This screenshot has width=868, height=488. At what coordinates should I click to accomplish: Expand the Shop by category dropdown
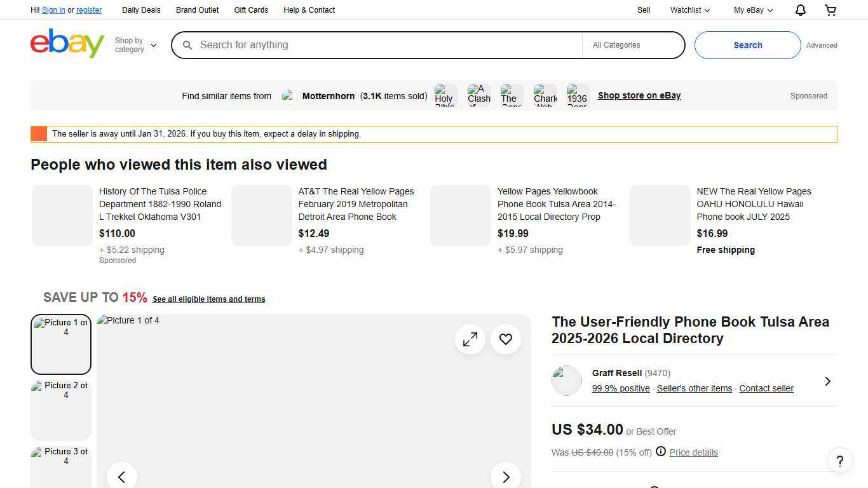135,45
